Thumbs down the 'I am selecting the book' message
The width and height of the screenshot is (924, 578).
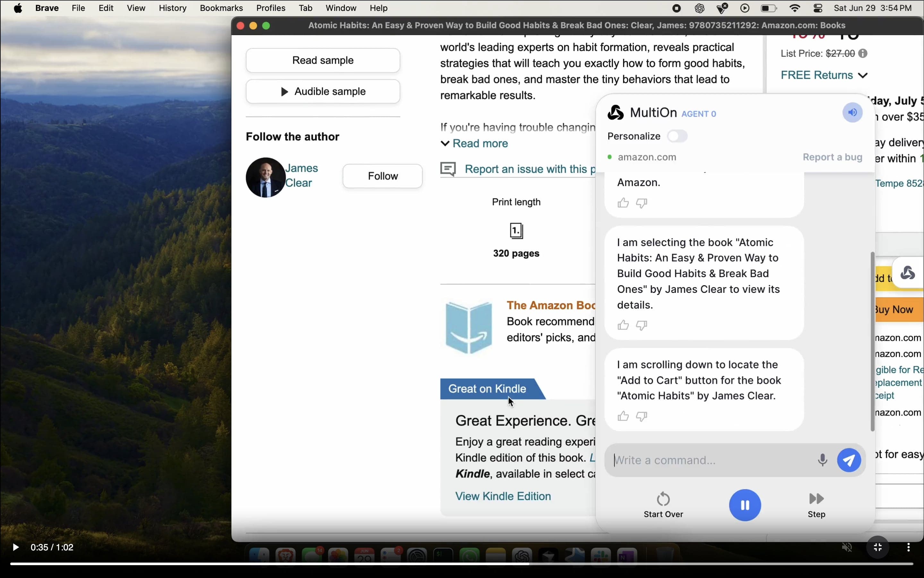tap(641, 325)
